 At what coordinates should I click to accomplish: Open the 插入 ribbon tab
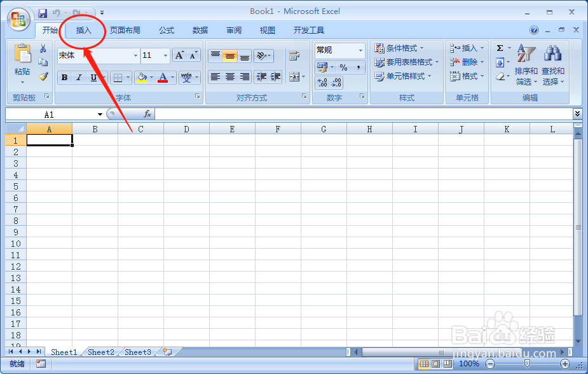tap(84, 30)
